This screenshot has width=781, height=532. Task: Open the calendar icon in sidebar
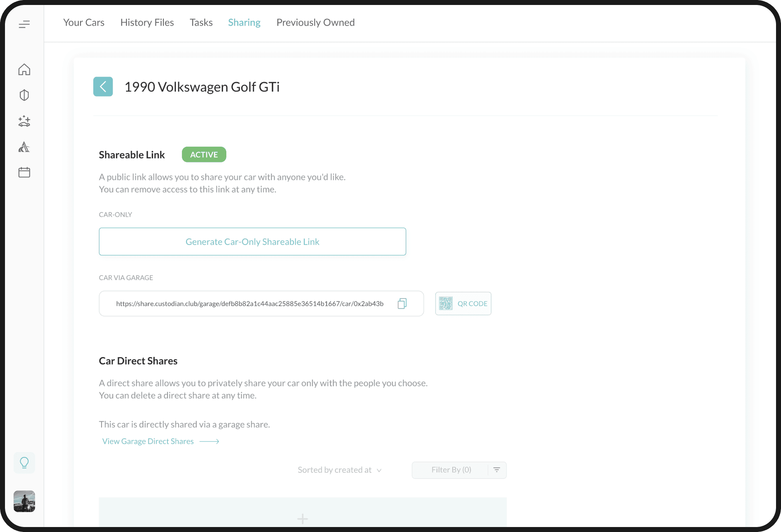point(24,172)
